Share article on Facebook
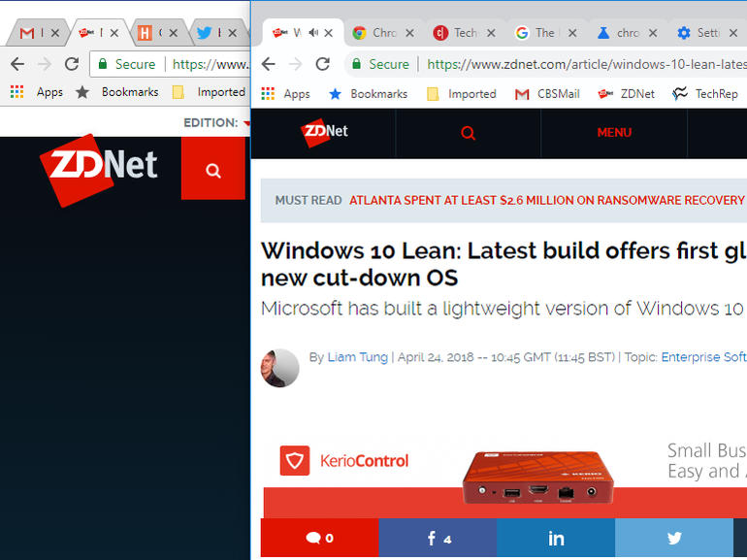Image resolution: width=747 pixels, height=560 pixels. [438, 538]
